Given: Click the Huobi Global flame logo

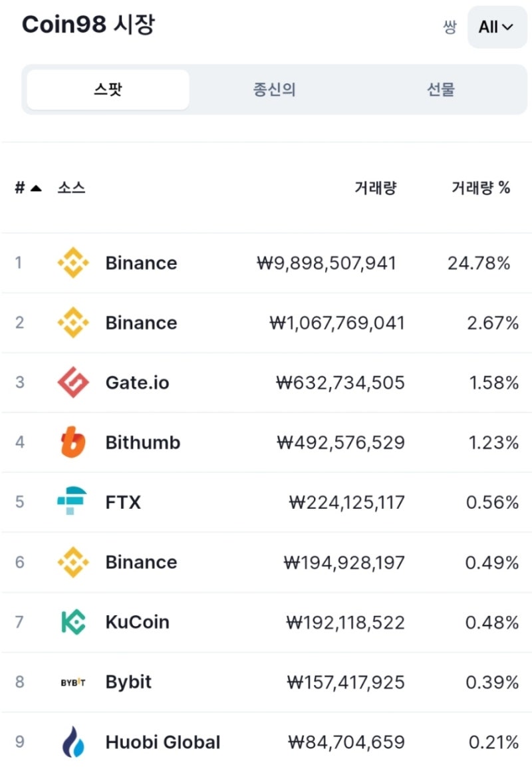Looking at the screenshot, I should click(x=72, y=742).
